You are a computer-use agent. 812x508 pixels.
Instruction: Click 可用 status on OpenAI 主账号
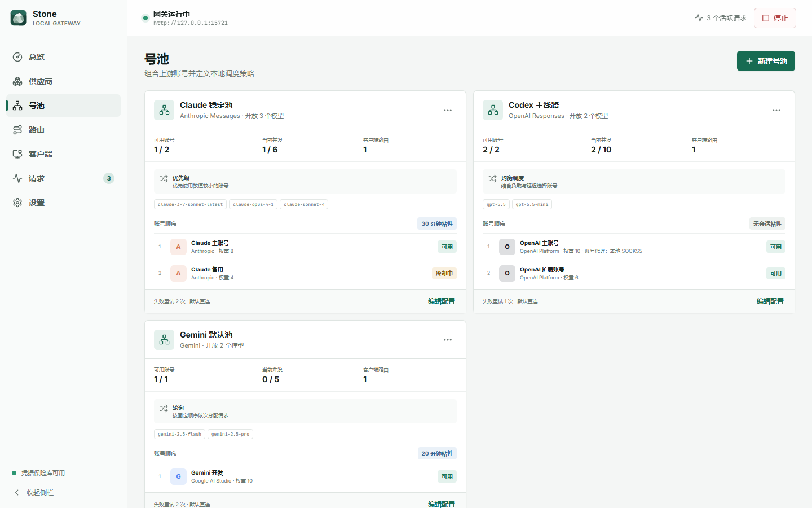pos(776,247)
